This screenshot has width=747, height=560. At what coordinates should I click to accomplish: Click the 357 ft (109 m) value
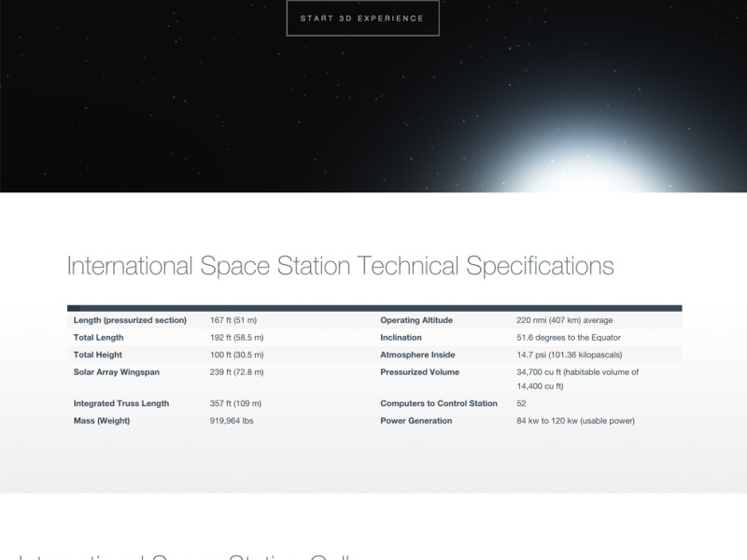(235, 403)
